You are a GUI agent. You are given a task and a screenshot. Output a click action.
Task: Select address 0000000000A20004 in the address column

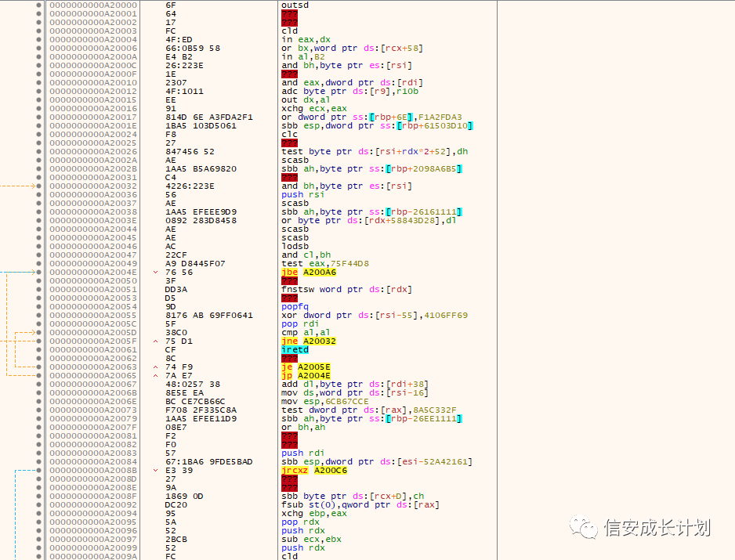click(93, 40)
